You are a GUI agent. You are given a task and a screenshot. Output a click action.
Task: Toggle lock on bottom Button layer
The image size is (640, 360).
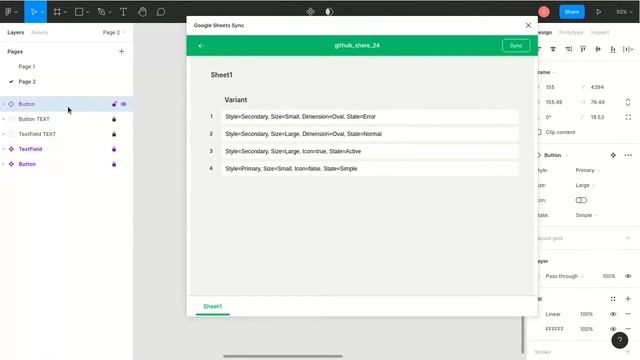click(114, 164)
